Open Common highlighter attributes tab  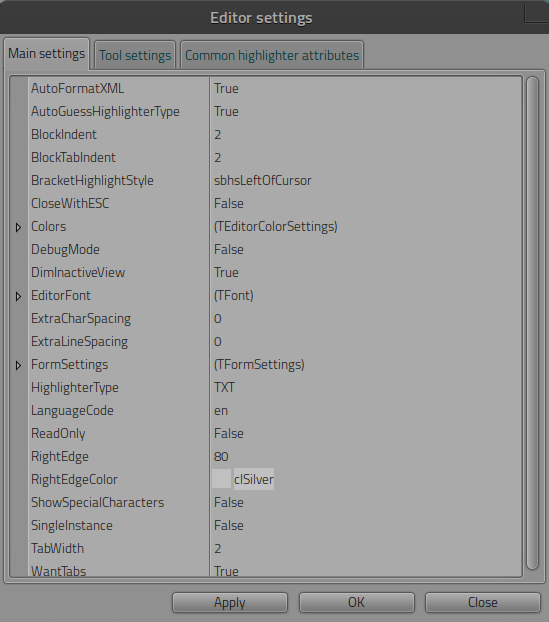click(272, 55)
